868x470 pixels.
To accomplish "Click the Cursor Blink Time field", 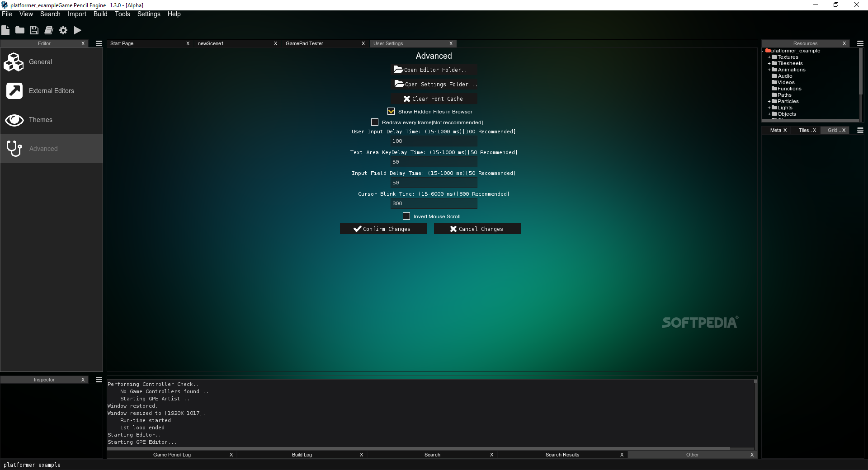I will (x=434, y=203).
